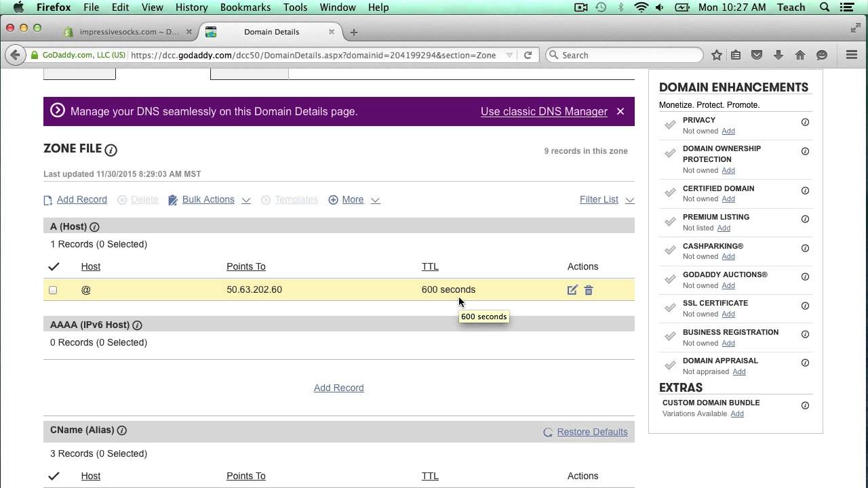Reload the page in Firefox

coord(528,55)
